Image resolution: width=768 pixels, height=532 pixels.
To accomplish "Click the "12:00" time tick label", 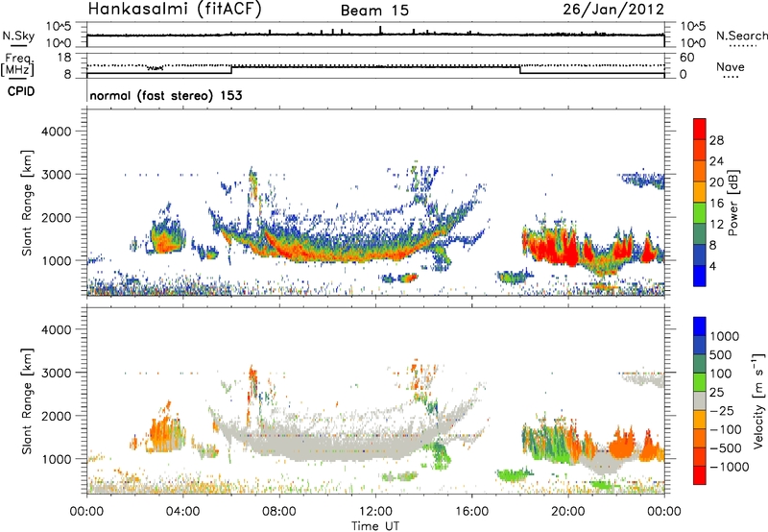I will point(375,512).
